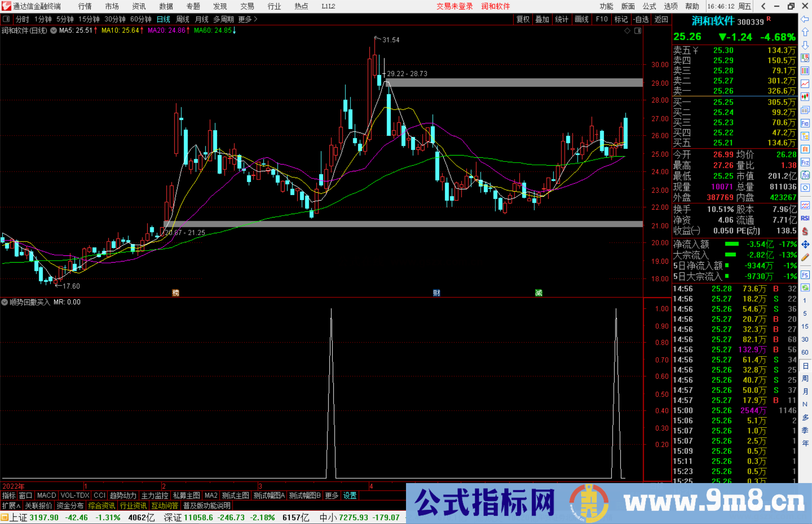Open the 更多 indicator list at bottom
Viewport: 812px width, 524px height.
click(x=331, y=495)
